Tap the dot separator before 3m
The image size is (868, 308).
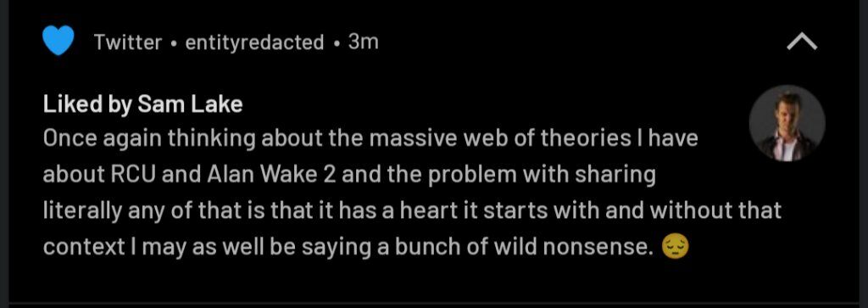pos(336,43)
